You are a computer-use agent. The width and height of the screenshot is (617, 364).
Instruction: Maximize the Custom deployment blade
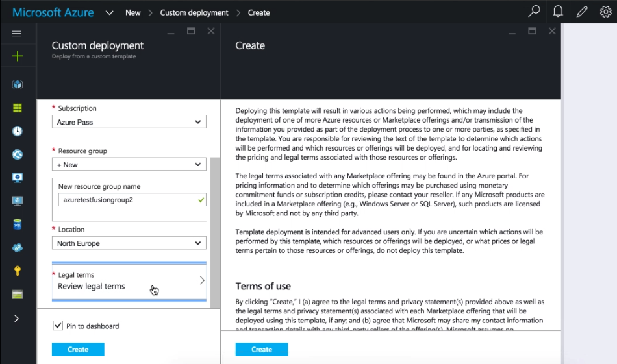191,31
